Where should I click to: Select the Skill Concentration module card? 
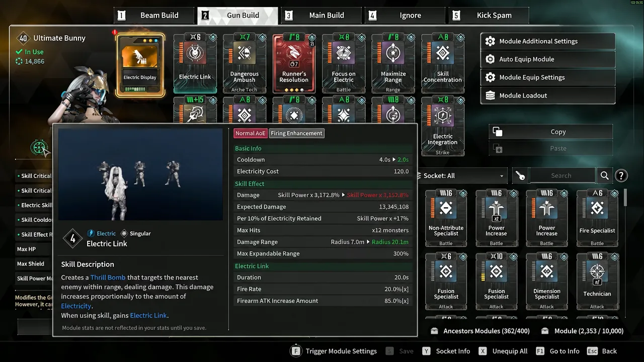(x=442, y=63)
